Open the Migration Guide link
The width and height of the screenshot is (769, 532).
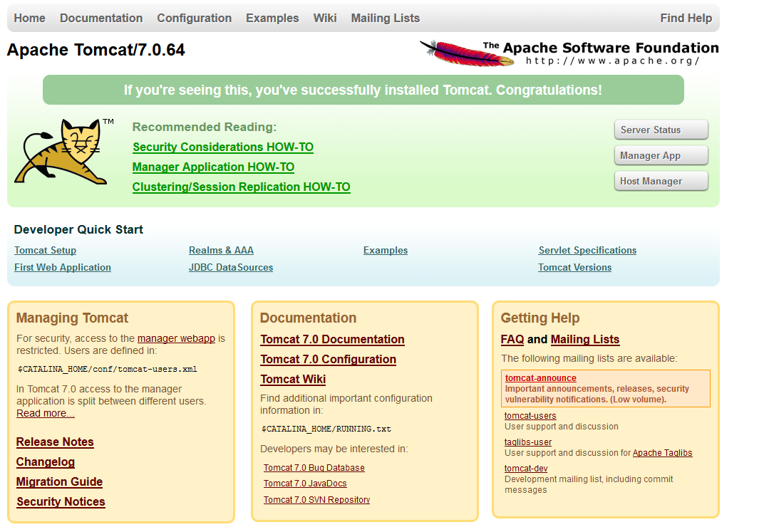pos(59,482)
